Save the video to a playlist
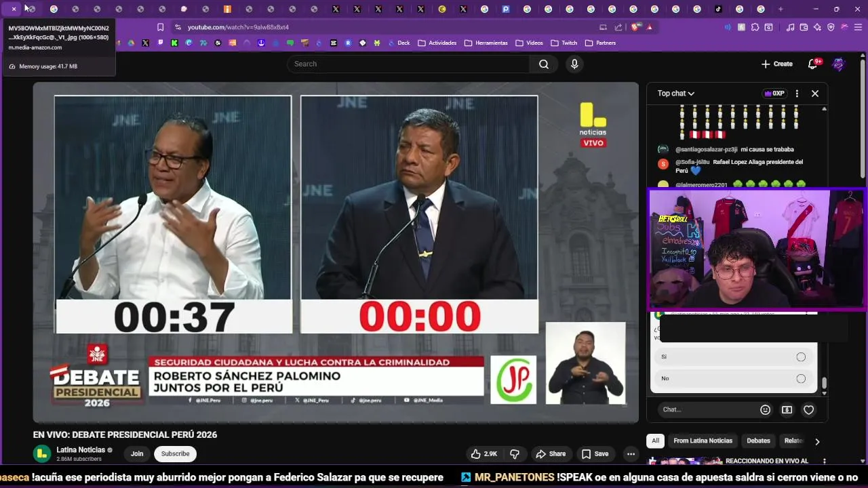This screenshot has height=488, width=868. (x=595, y=453)
